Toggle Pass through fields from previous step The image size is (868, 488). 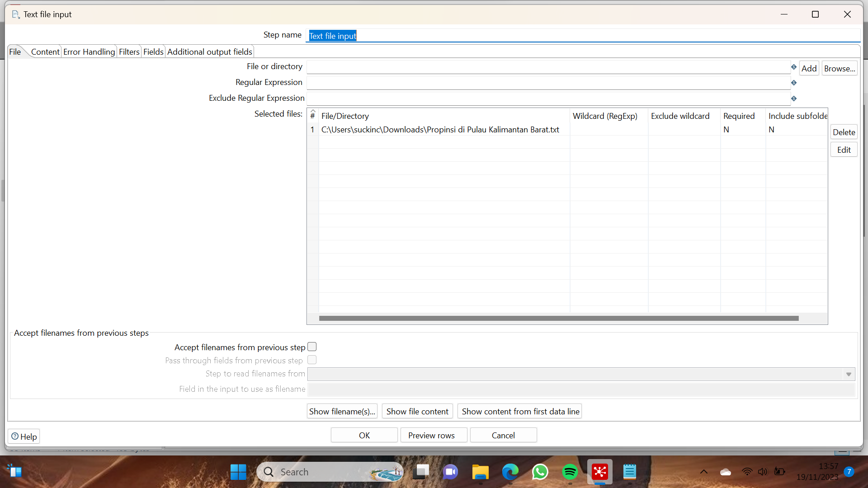(x=312, y=360)
